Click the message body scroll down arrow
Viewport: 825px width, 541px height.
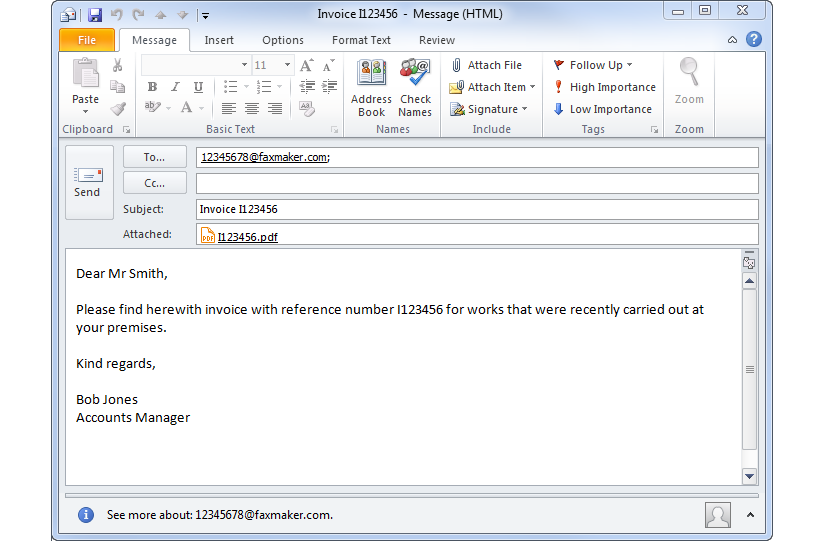click(x=749, y=476)
